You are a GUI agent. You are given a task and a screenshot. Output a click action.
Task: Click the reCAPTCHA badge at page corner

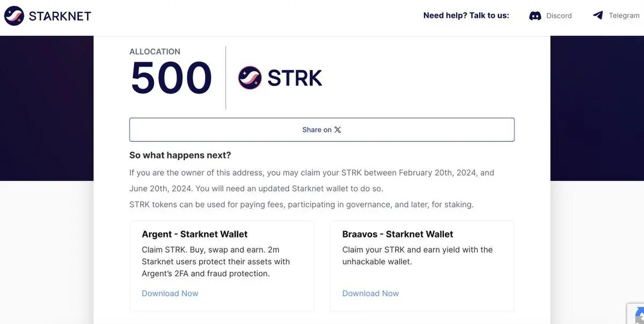click(x=636, y=314)
